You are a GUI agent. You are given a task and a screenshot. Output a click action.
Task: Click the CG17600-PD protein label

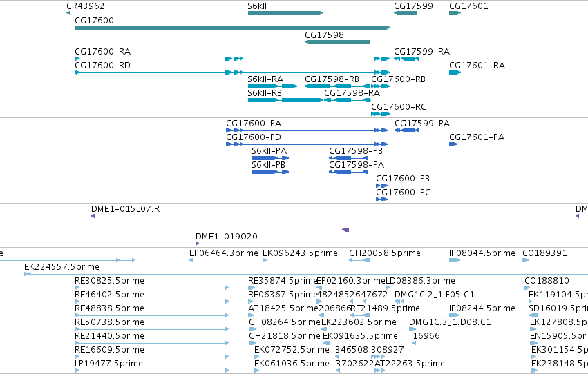pyautogui.click(x=254, y=137)
